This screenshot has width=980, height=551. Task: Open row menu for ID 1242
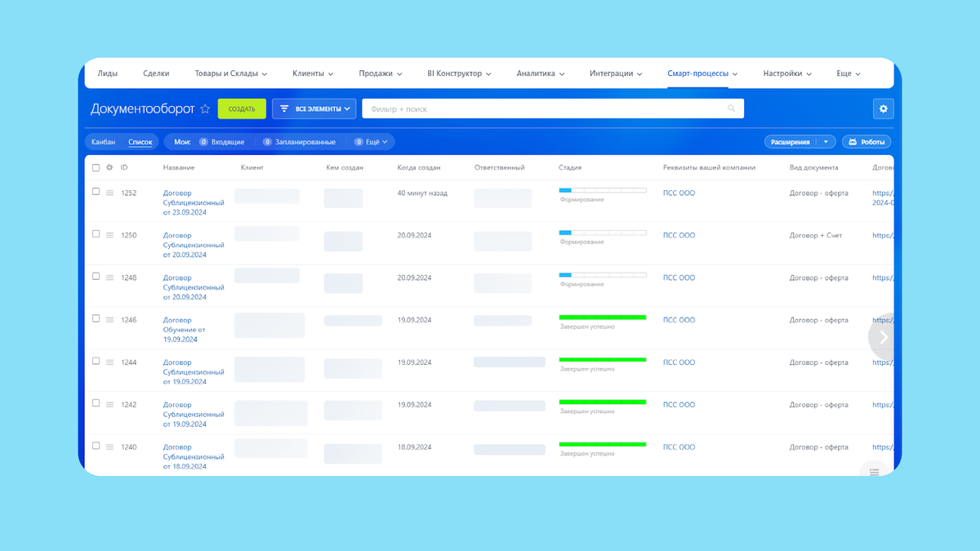pos(109,405)
